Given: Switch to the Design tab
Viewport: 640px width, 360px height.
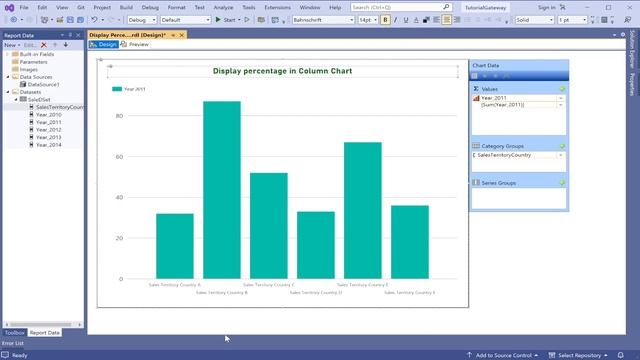Looking at the screenshot, I should (x=103, y=44).
